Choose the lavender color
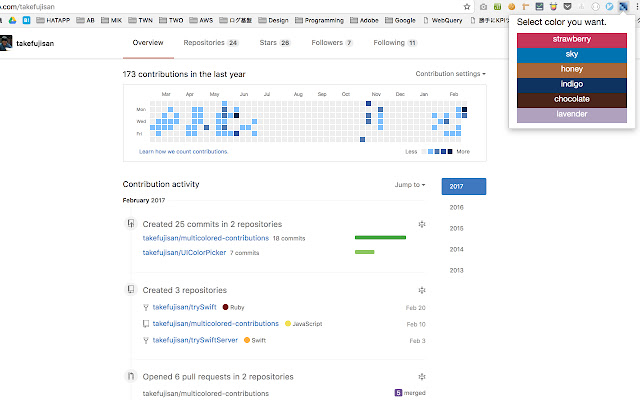This screenshot has width=640, height=400. (571, 115)
